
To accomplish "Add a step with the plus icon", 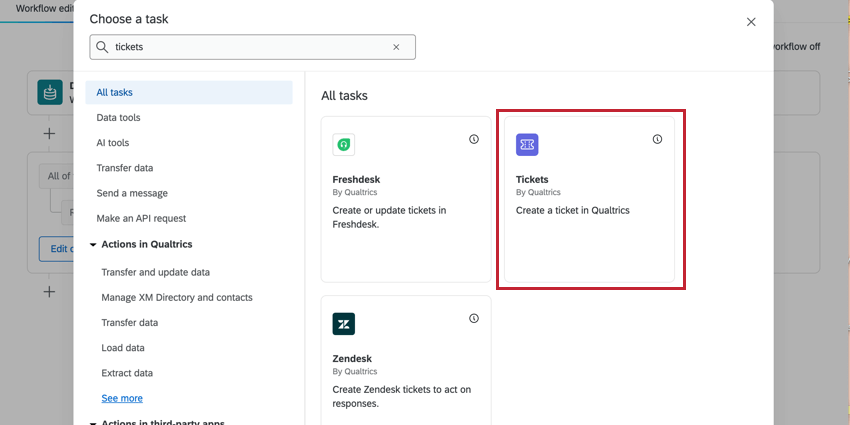I will (49, 133).
